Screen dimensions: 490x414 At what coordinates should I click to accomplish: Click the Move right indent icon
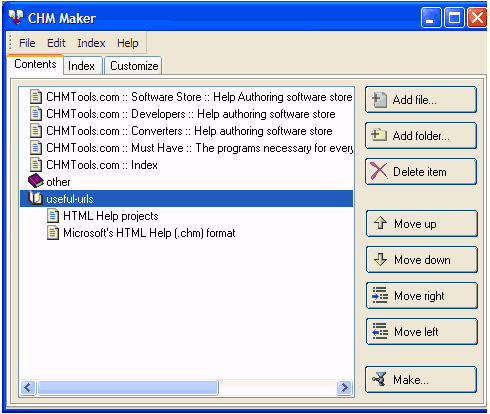(380, 295)
